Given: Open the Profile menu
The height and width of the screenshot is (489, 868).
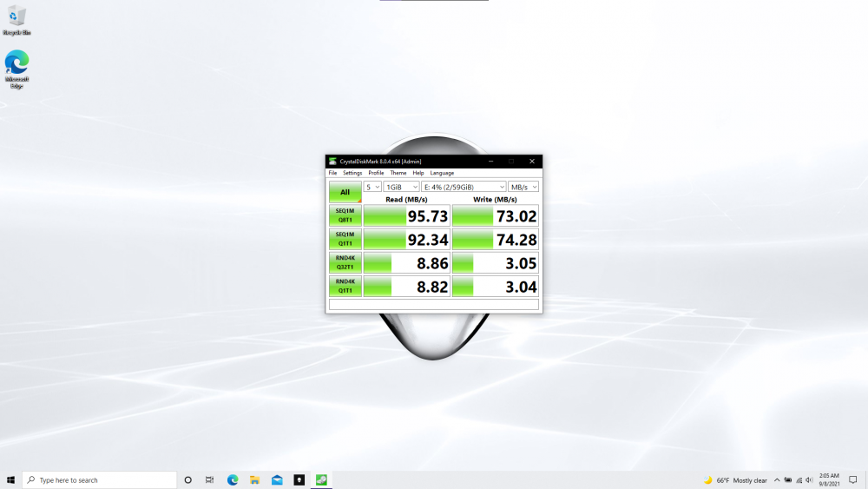Looking at the screenshot, I should pos(376,173).
